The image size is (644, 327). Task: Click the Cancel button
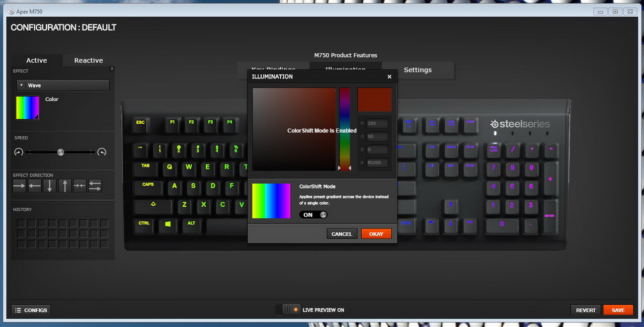coord(342,234)
